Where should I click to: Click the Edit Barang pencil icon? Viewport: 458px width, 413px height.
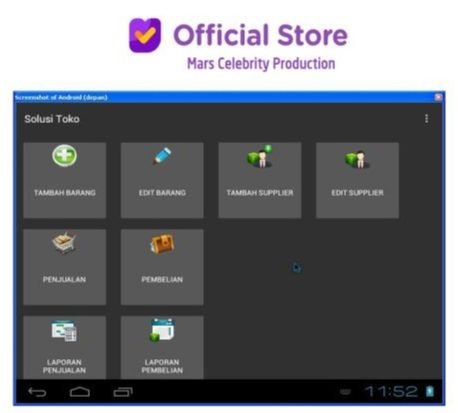click(x=162, y=156)
